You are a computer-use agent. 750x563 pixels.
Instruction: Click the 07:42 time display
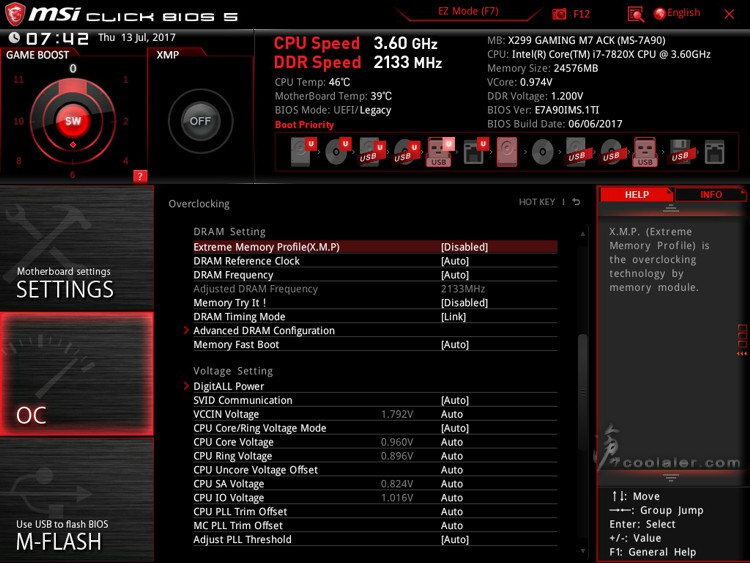pos(57,38)
